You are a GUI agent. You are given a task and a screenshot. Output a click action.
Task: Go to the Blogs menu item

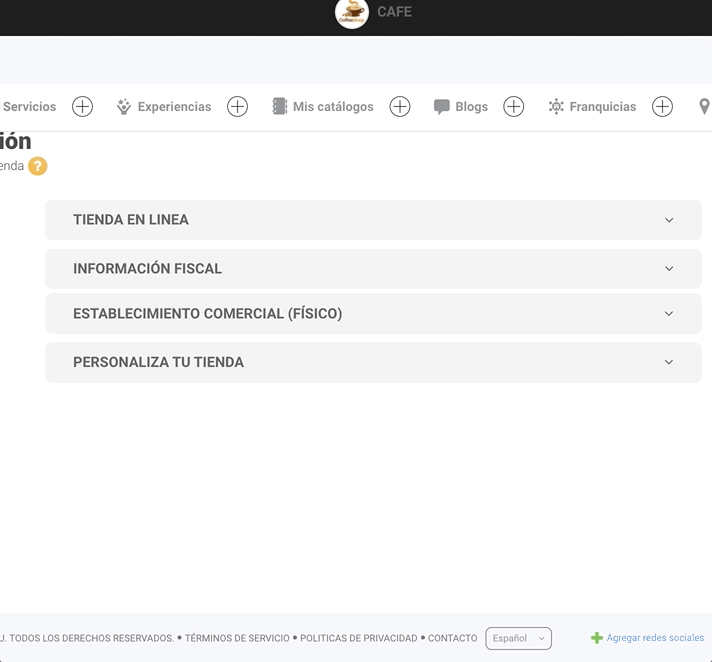coord(471,107)
